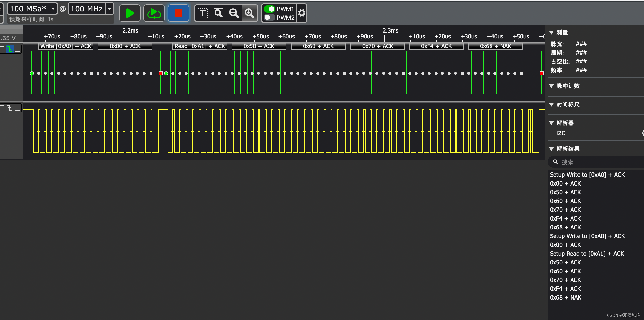The image size is (644, 320).
Task: Select falling-edge trigger on the yellow channel
Action: tap(10, 108)
